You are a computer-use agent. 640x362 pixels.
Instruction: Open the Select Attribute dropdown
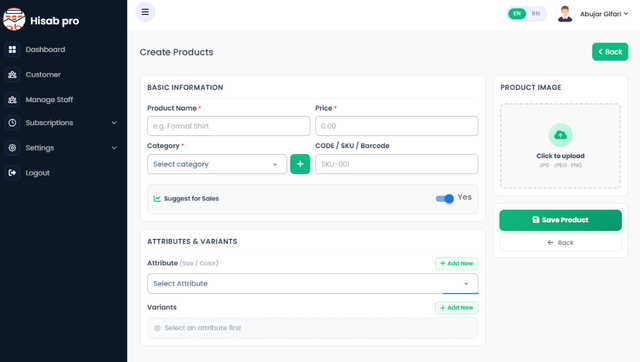coord(313,284)
